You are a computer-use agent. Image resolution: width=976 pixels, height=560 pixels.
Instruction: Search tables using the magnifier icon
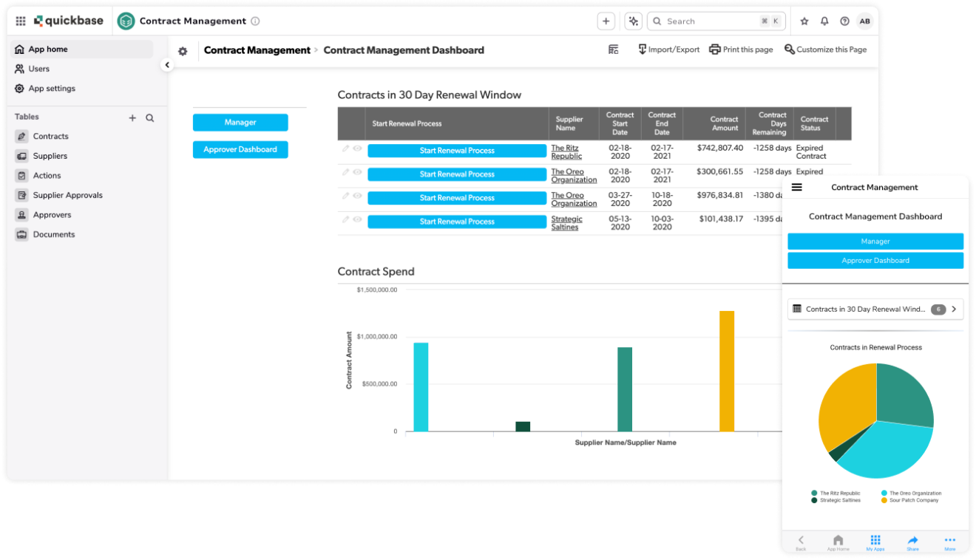point(149,117)
